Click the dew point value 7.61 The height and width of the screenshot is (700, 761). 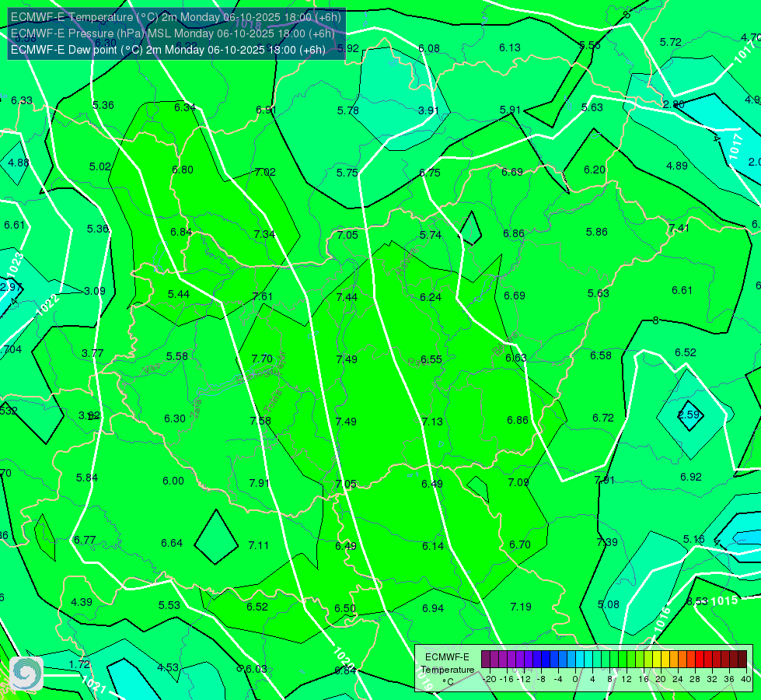[x=263, y=296]
